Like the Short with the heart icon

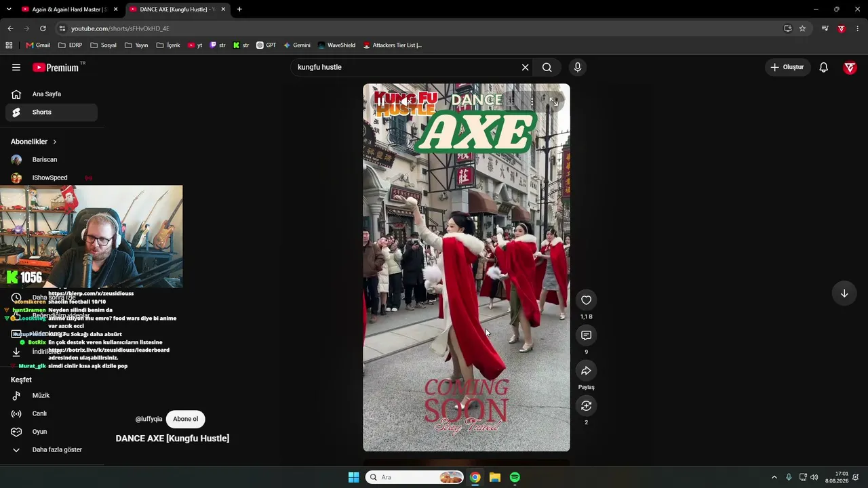coord(587,300)
